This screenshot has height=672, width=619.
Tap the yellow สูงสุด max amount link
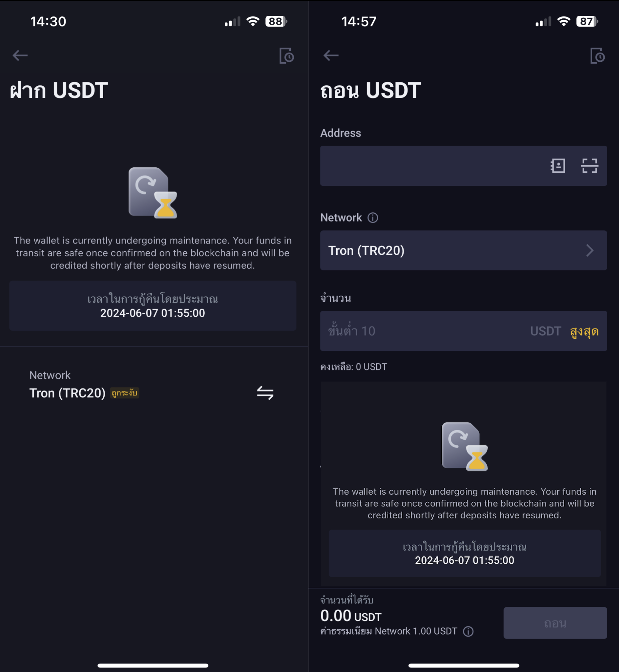(584, 331)
